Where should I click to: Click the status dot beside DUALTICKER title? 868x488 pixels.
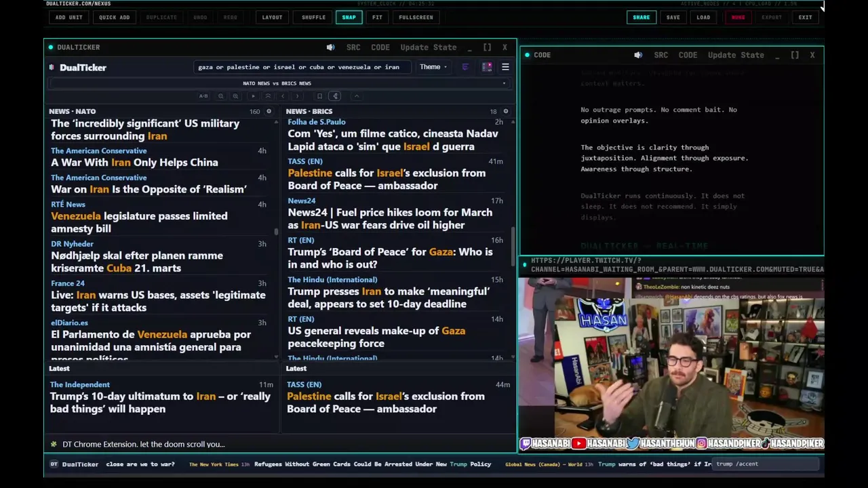tap(51, 47)
